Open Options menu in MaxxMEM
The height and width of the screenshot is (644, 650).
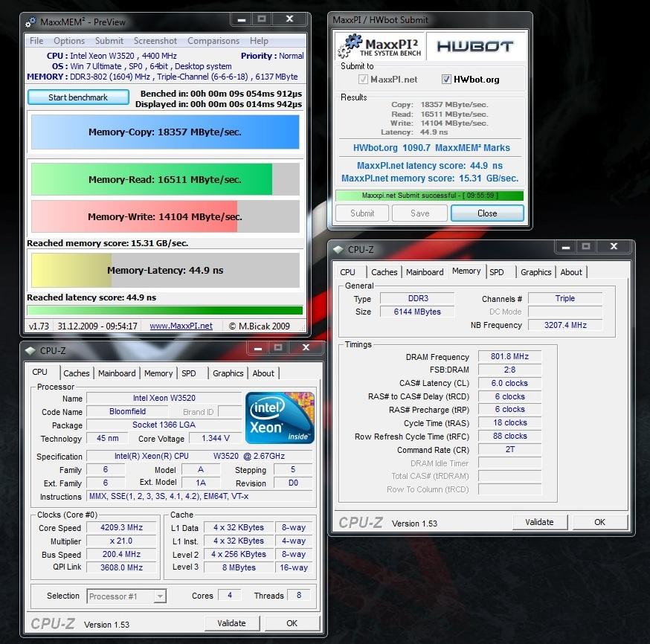(69, 41)
